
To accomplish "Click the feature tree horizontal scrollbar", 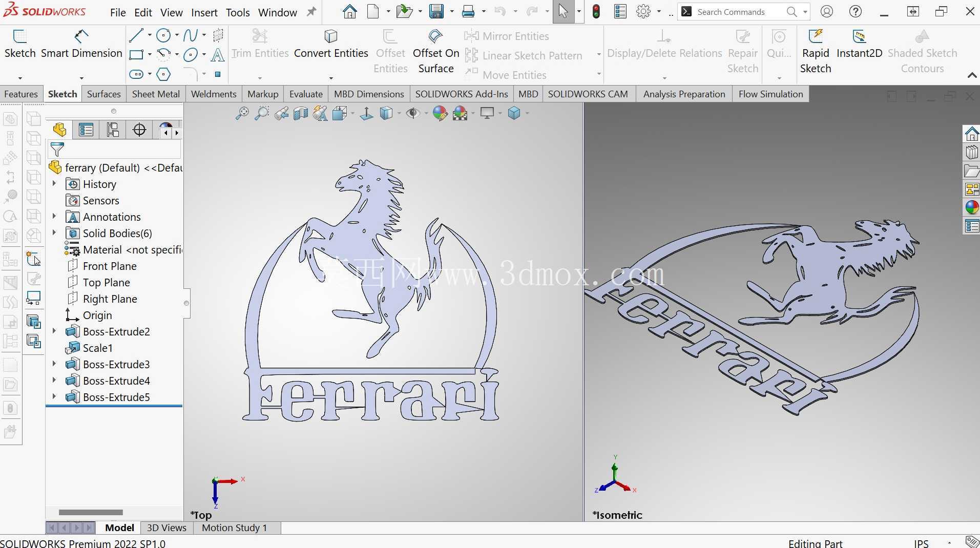I will coord(91,512).
